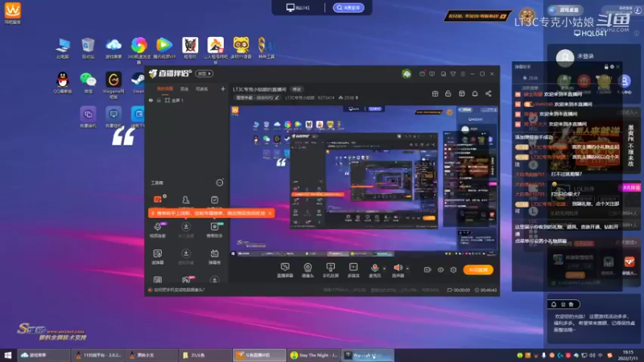Expand speaker options arrow beside 扬声器

[407, 269]
